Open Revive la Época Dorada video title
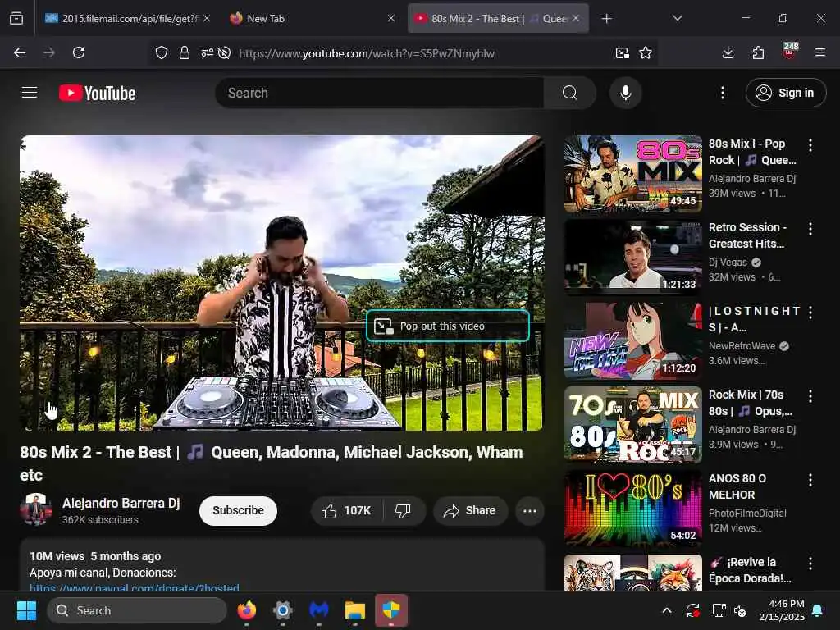 click(x=750, y=570)
